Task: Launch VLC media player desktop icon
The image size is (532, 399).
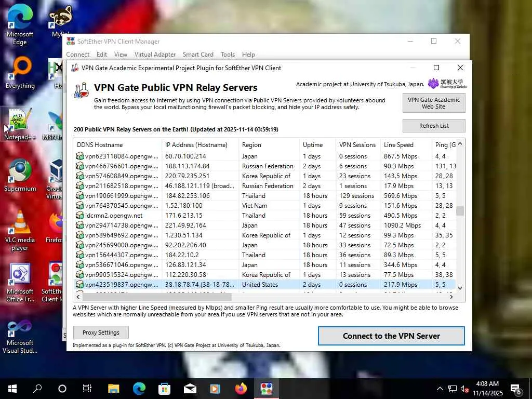Action: 20,231
